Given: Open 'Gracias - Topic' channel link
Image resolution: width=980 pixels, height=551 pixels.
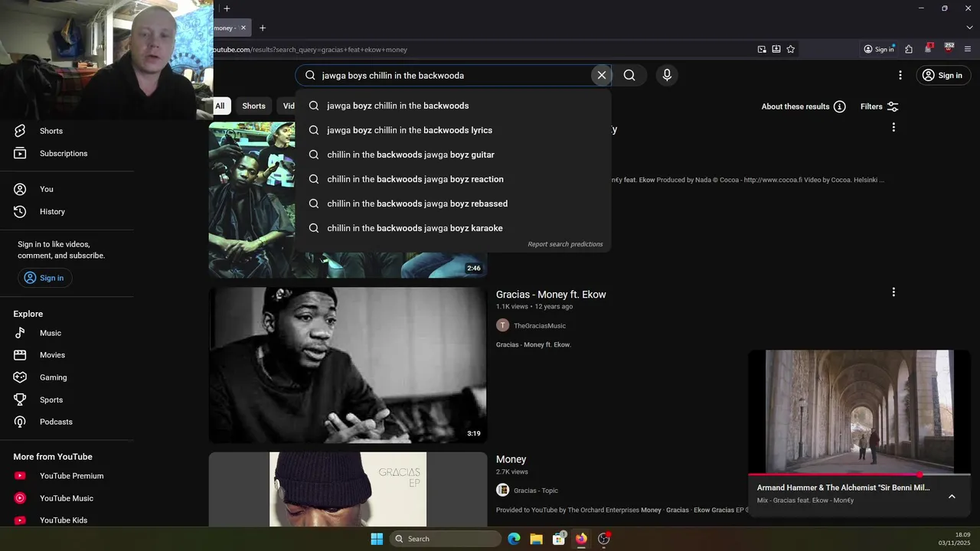Looking at the screenshot, I should [x=536, y=491].
